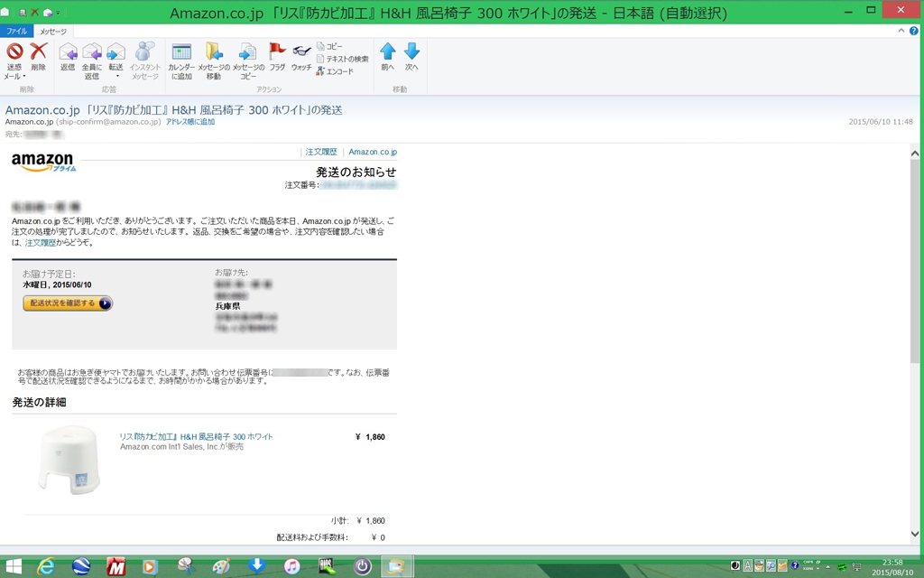This screenshot has width=924, height=578.
Task: Flag the message with フラグ
Action: (277, 57)
